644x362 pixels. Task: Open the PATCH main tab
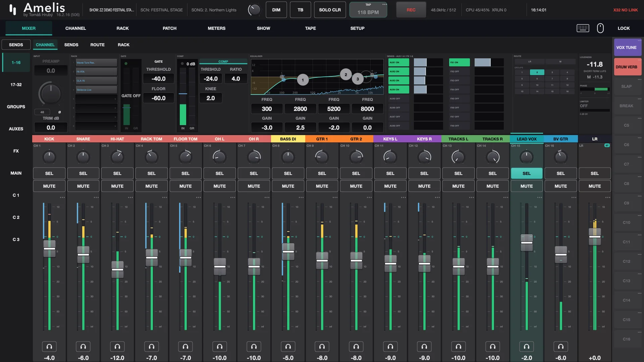click(x=169, y=28)
